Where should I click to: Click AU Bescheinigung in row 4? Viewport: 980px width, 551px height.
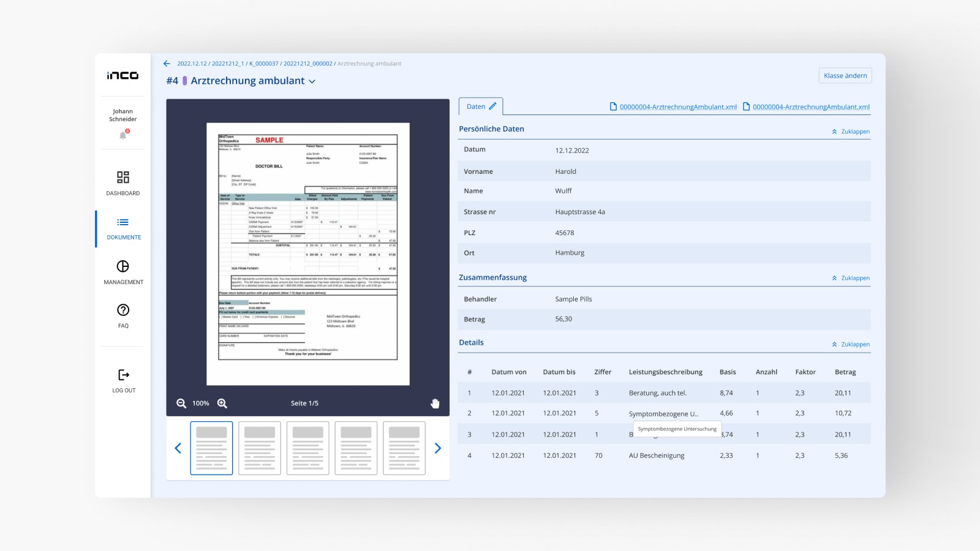pos(657,455)
